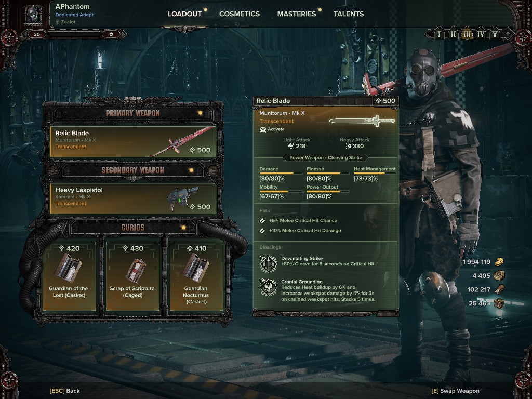Viewport: 532px width, 399px height.
Task: Click the Devastating Strike blessing icon
Action: (x=269, y=264)
